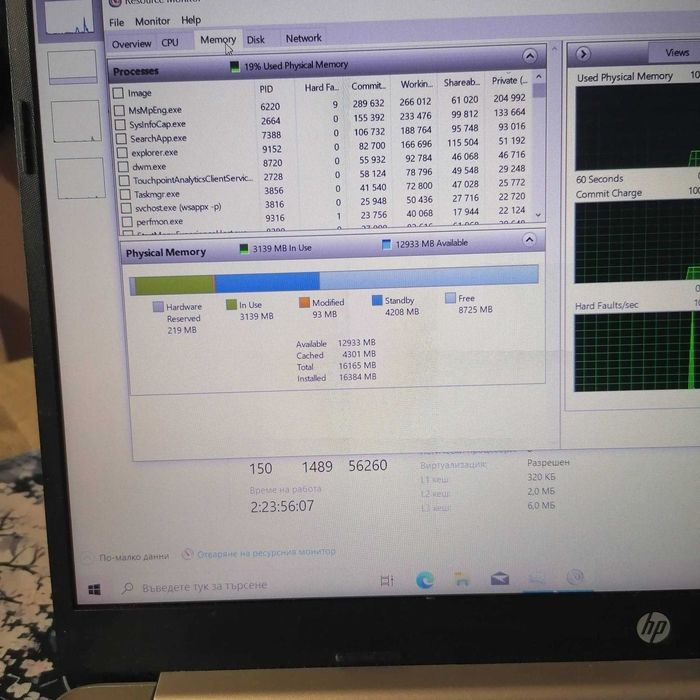Click the Hard Faults/sec graph
The height and width of the screenshot is (700, 700).
coord(637,351)
